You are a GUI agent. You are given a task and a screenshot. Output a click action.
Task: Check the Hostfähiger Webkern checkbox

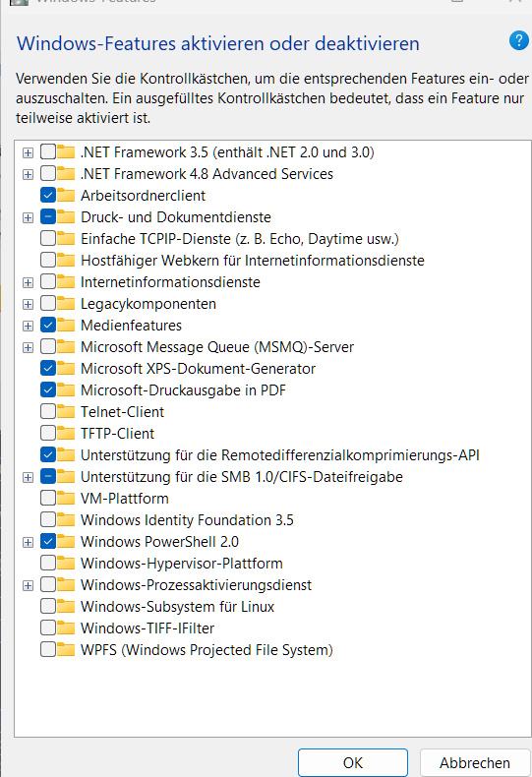coord(48,261)
